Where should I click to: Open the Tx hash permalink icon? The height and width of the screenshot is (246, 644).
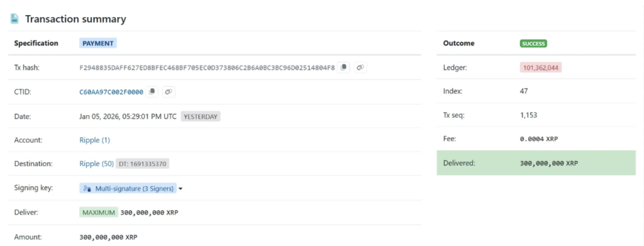point(360,67)
